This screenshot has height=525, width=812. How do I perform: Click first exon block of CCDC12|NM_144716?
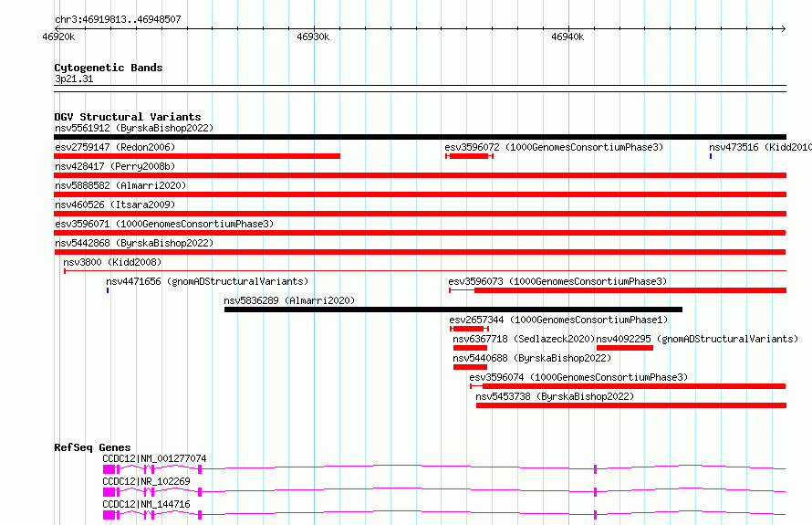109,515
